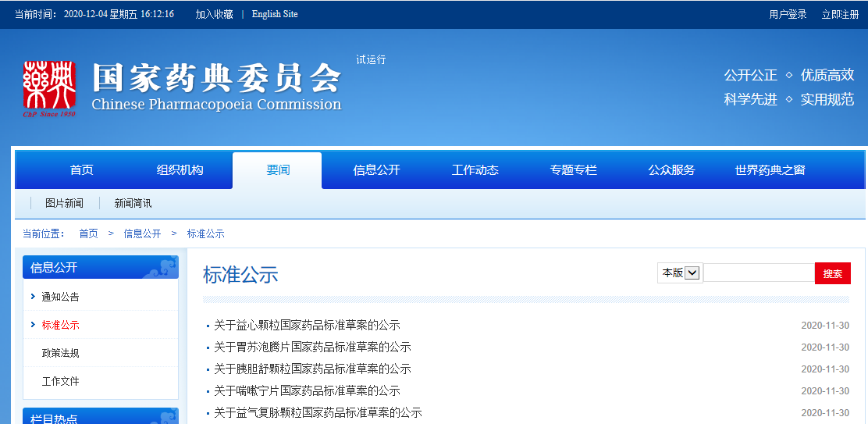
Task: Click the red Chinese Pharmacopoeia seal logo
Action: pyautogui.click(x=49, y=87)
